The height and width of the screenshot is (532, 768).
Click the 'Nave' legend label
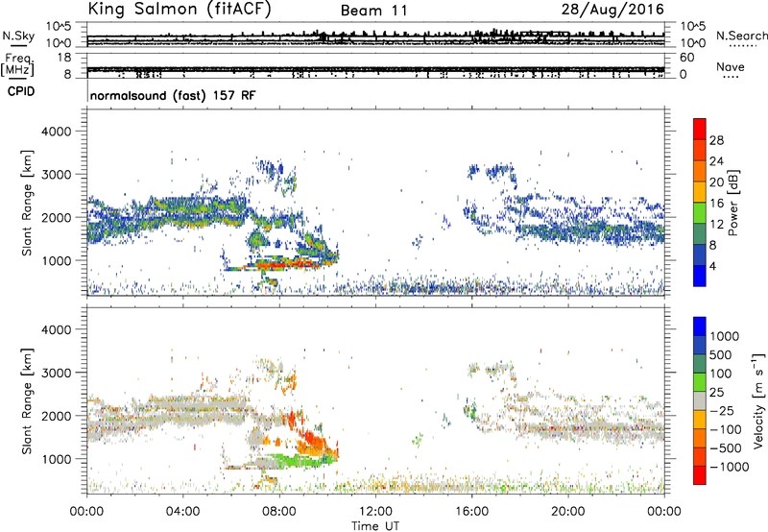pos(731,67)
